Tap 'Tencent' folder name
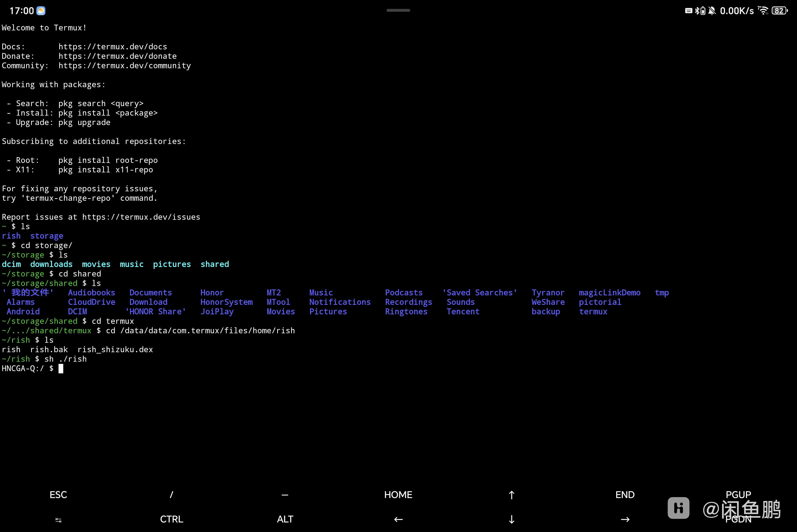 (463, 312)
